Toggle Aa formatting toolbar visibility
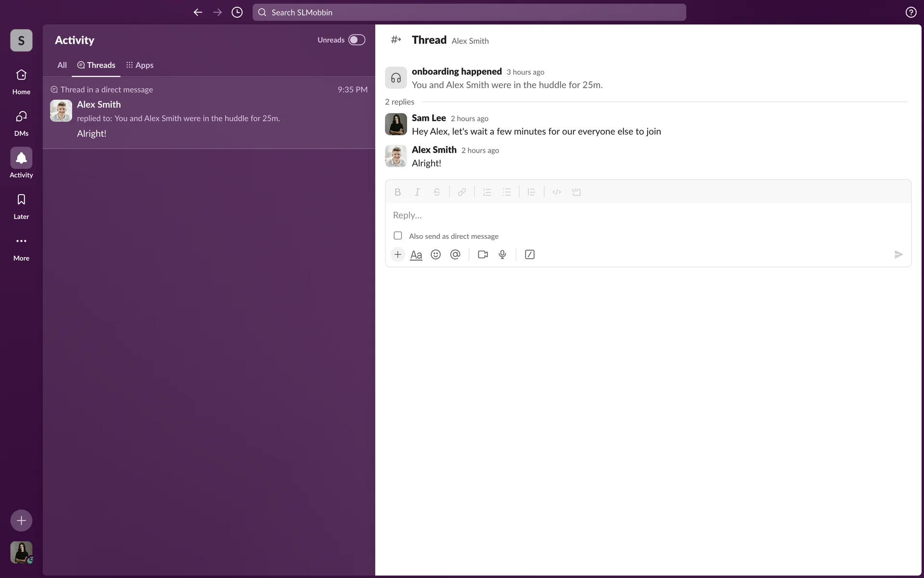Image resolution: width=924 pixels, height=578 pixels. [x=416, y=254]
